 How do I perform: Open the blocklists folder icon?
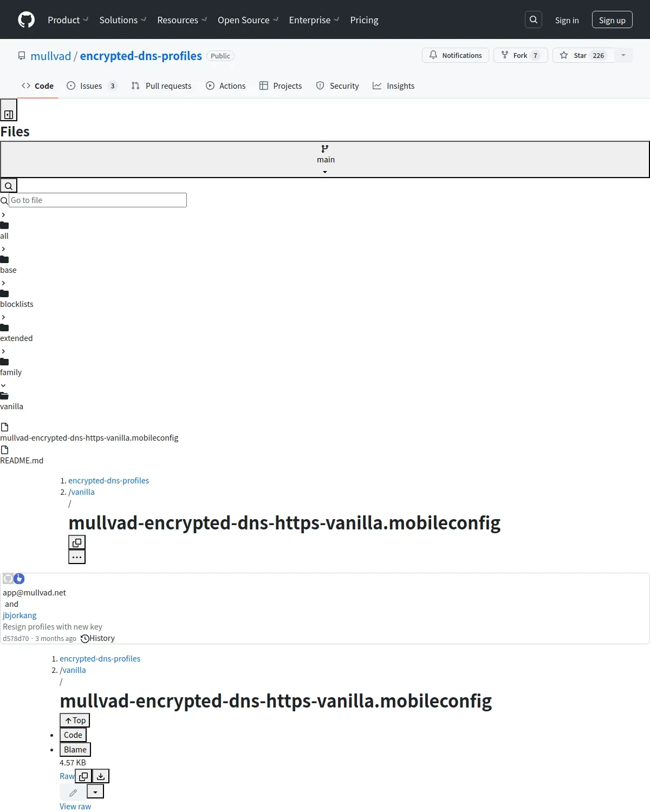[4, 293]
